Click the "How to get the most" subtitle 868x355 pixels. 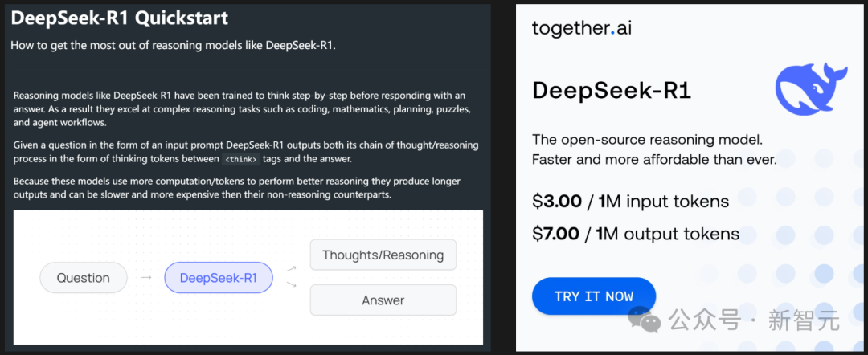[x=173, y=44]
